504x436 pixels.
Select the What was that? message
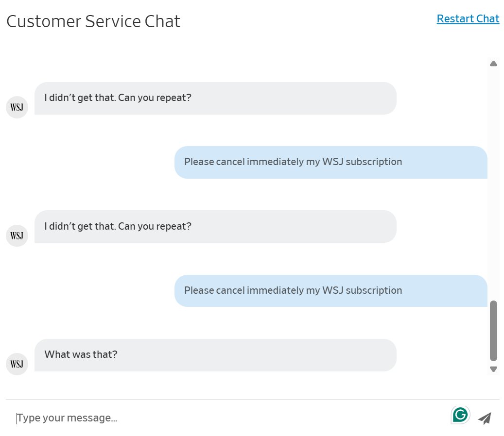(x=215, y=355)
